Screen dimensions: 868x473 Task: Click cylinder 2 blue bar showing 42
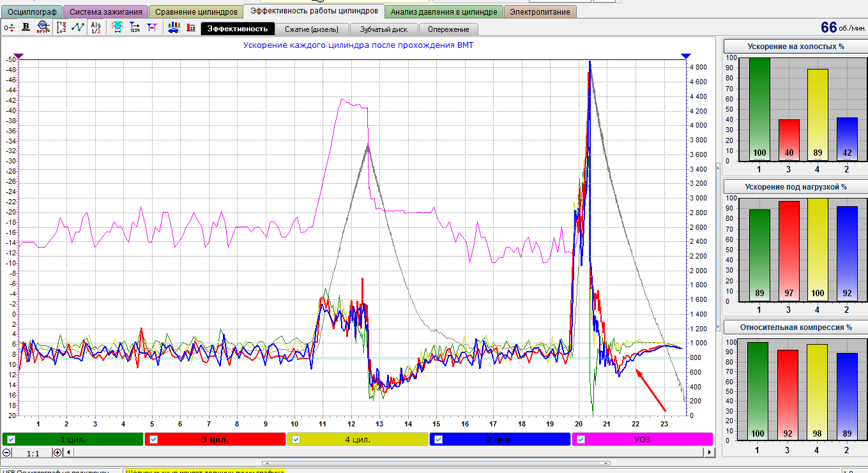[846, 139]
